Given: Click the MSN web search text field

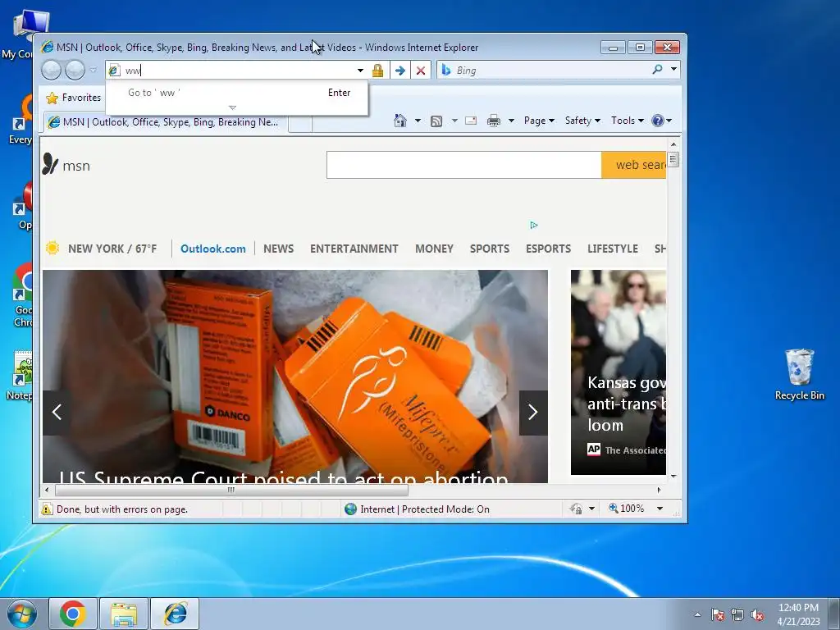Looking at the screenshot, I should (x=464, y=165).
